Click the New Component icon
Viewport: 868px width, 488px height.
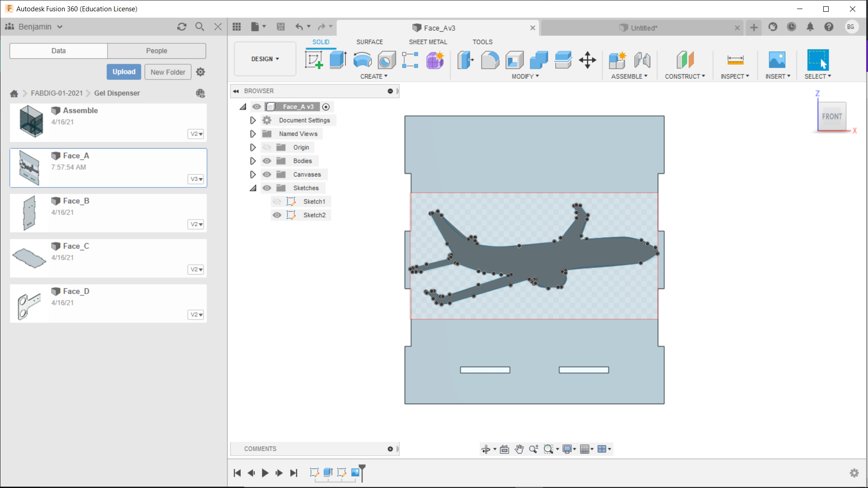pos(618,60)
